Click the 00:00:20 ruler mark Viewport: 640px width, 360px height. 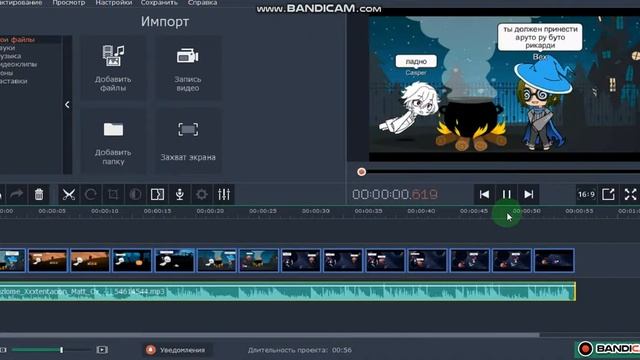[x=210, y=211]
